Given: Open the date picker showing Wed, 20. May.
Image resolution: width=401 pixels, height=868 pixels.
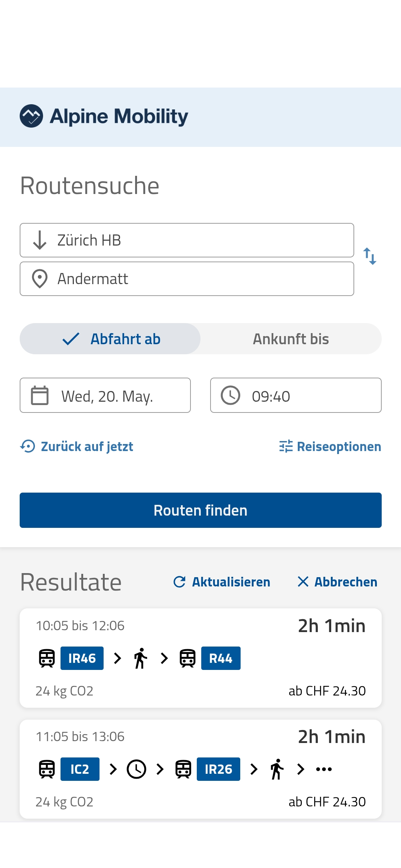Looking at the screenshot, I should [x=105, y=395].
